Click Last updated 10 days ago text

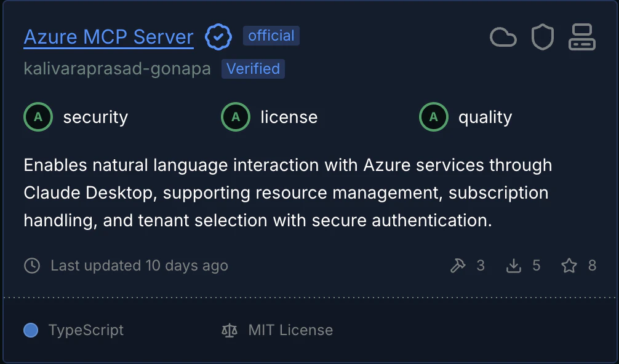click(139, 266)
